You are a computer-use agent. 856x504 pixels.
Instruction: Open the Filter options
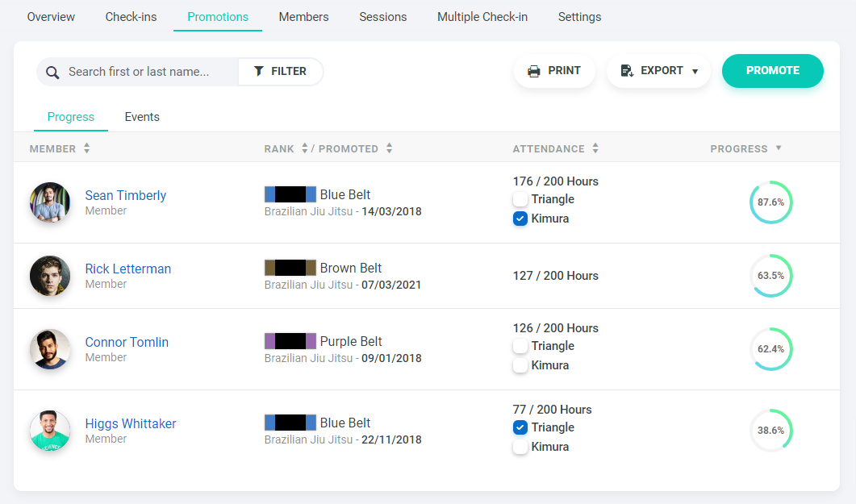pyautogui.click(x=281, y=72)
